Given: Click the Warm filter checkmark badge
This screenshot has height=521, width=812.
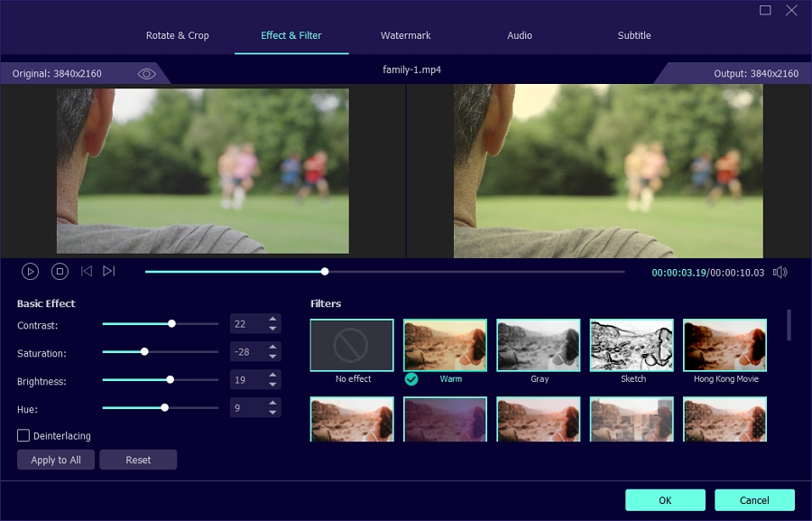Looking at the screenshot, I should [x=411, y=379].
